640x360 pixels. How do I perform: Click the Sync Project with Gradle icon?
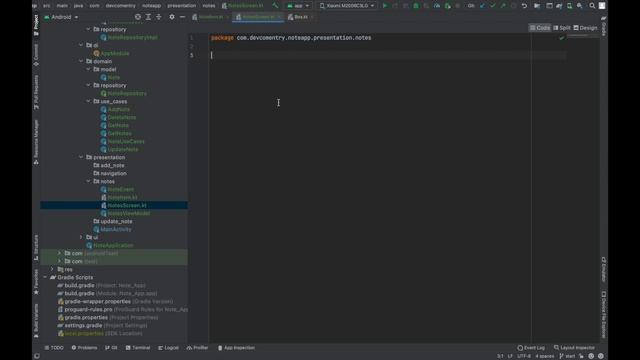pyautogui.click(x=559, y=6)
